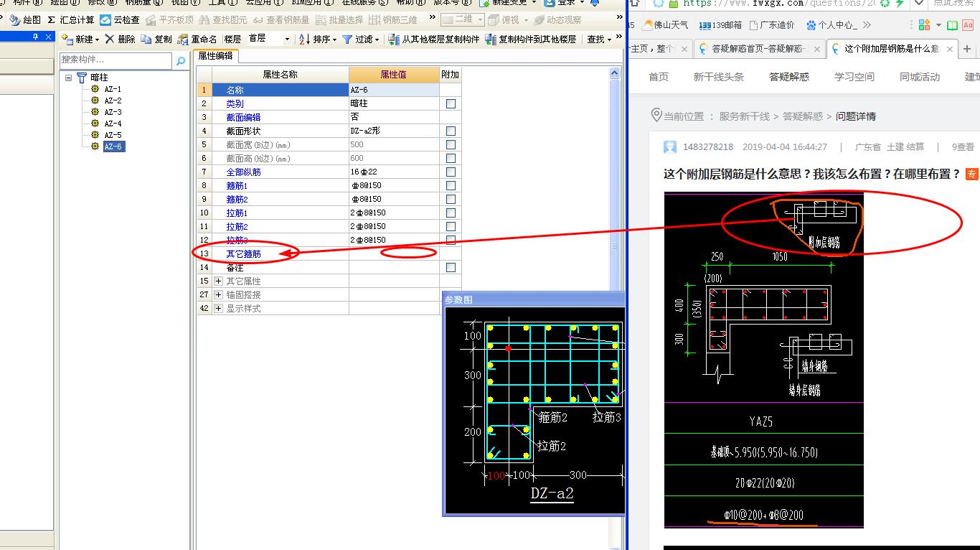Expand the 显示样式 property group
980x550 pixels.
[x=219, y=308]
